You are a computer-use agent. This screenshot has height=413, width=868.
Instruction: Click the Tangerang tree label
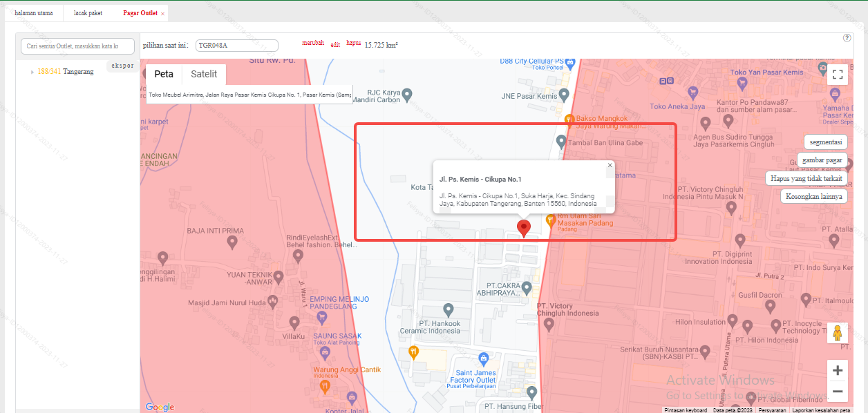click(78, 72)
